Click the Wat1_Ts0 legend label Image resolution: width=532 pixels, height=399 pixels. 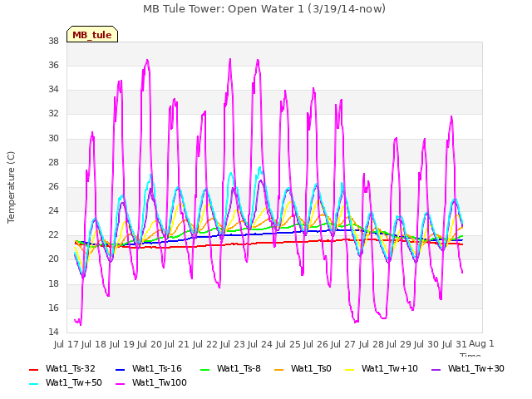[x=311, y=368]
